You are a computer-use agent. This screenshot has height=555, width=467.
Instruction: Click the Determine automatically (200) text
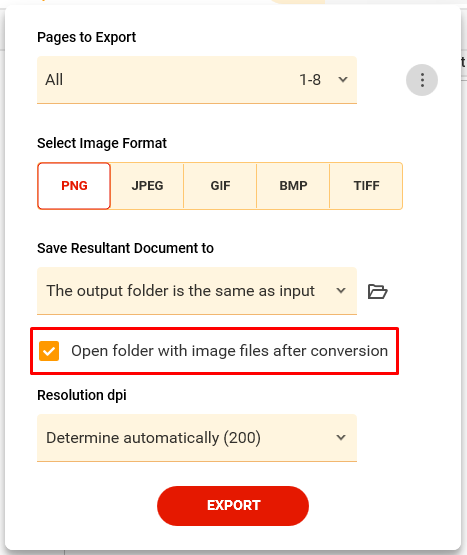(153, 438)
